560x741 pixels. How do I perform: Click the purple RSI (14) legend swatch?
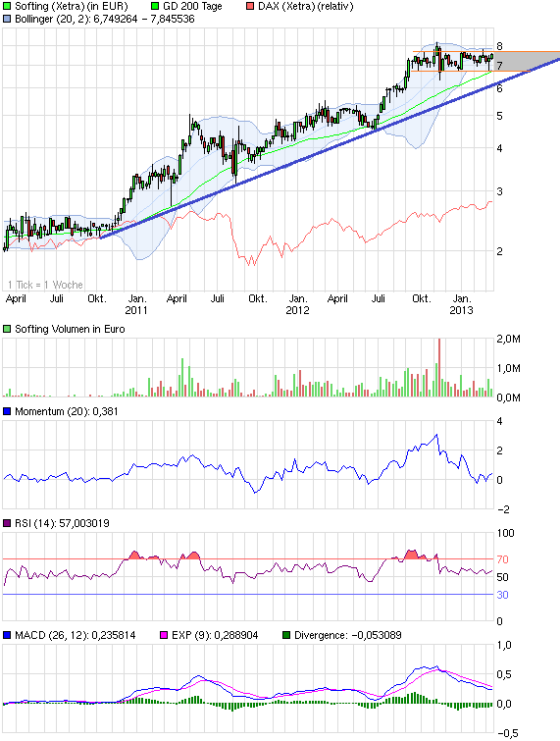7,523
